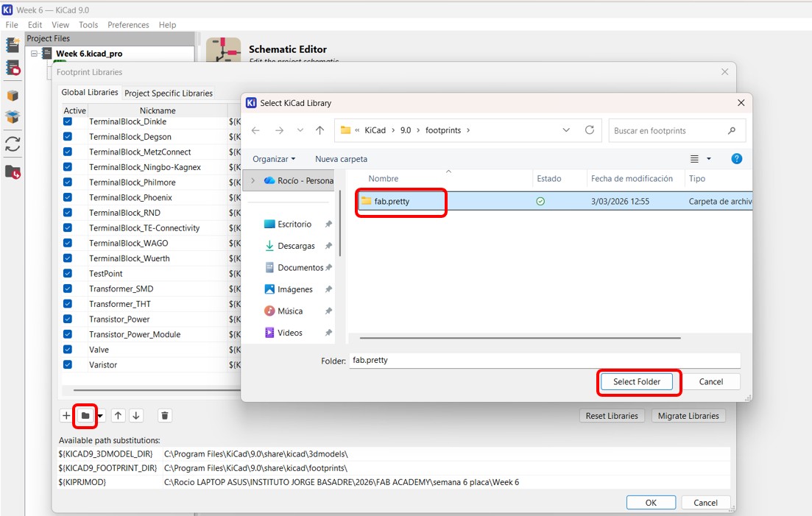Navigate up one folder level

pos(320,130)
